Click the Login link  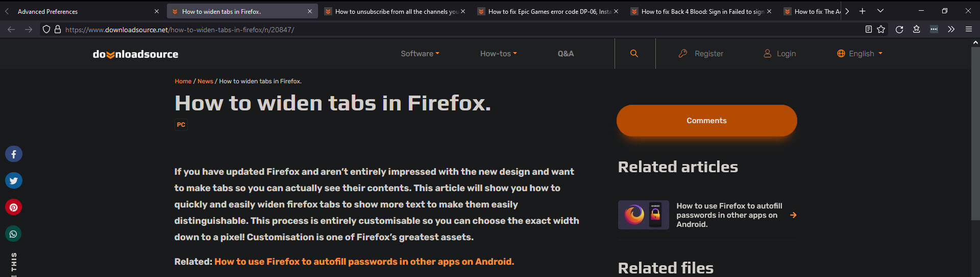(780, 54)
